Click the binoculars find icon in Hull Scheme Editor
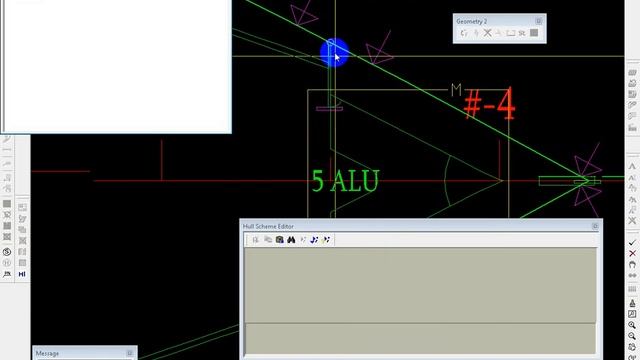This screenshot has height=360, width=640. click(x=291, y=240)
